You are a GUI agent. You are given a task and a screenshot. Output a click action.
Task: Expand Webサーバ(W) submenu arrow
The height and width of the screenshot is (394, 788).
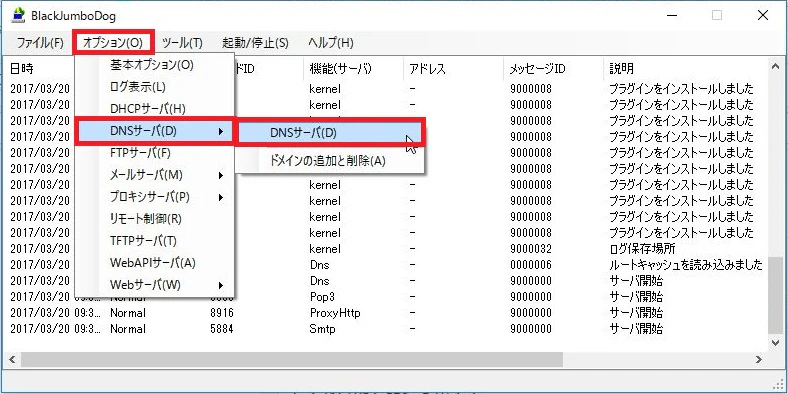(221, 285)
